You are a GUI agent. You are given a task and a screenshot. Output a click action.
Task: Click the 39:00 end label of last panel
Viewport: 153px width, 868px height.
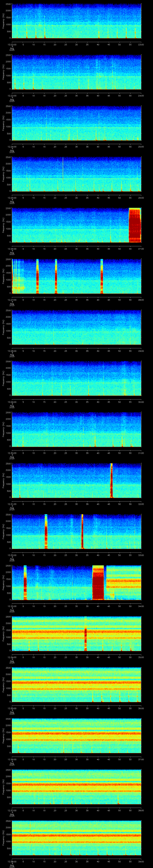141,861
